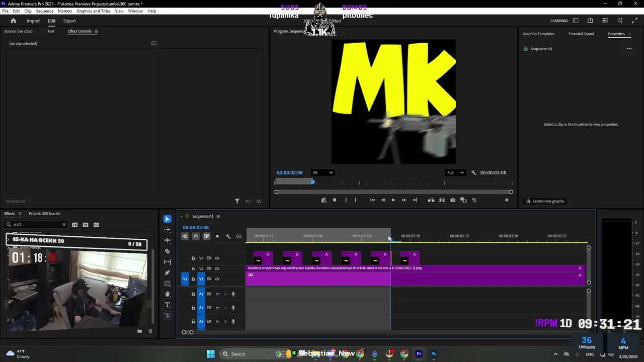644x362 pixels.
Task: Click the Button Editor plus icon
Action: click(507, 200)
